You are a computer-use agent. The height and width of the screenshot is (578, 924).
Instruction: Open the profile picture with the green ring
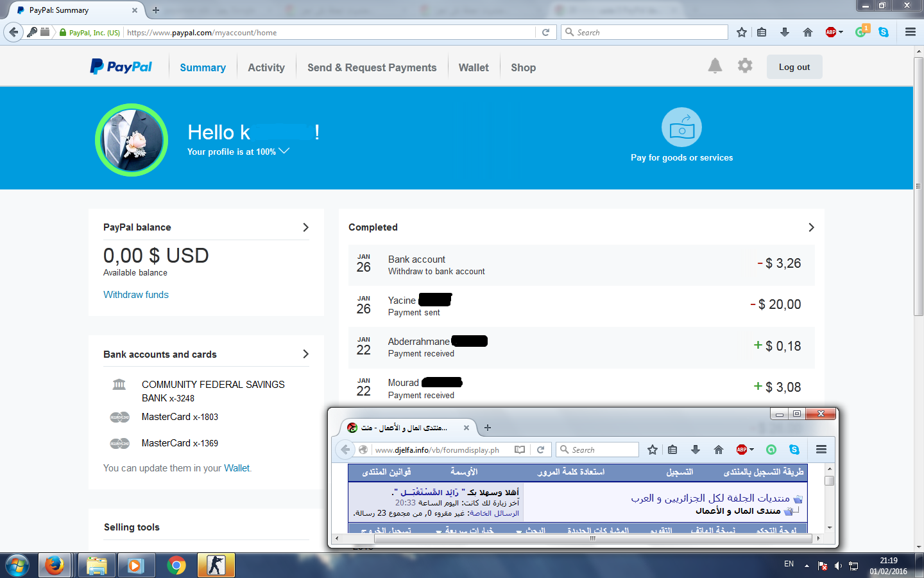click(x=132, y=140)
